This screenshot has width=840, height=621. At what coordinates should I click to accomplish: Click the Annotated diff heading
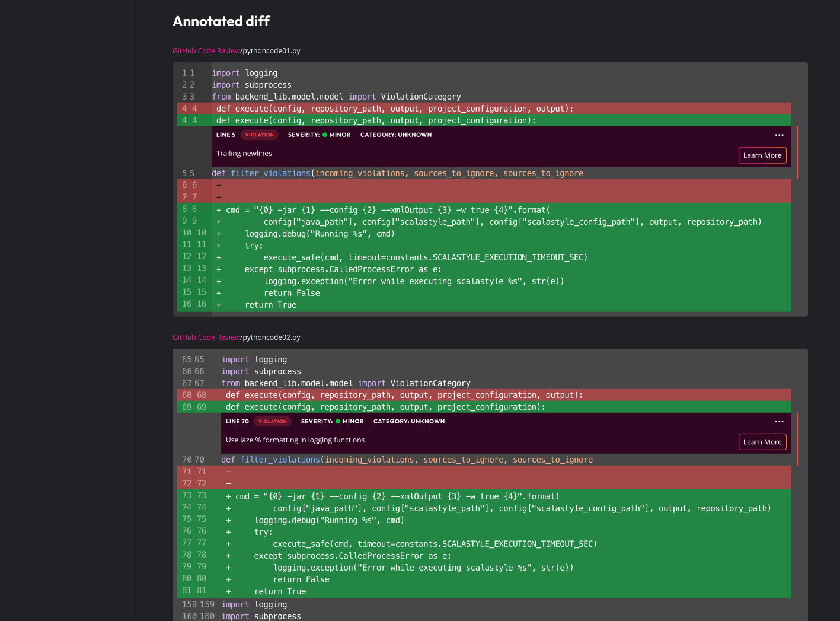pyautogui.click(x=221, y=21)
